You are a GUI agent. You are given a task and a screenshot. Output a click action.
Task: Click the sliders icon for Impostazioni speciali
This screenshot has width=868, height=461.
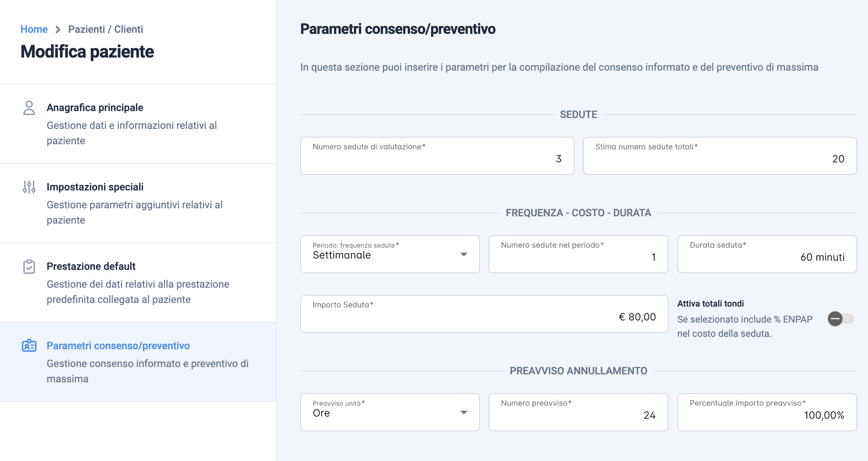[x=29, y=187]
